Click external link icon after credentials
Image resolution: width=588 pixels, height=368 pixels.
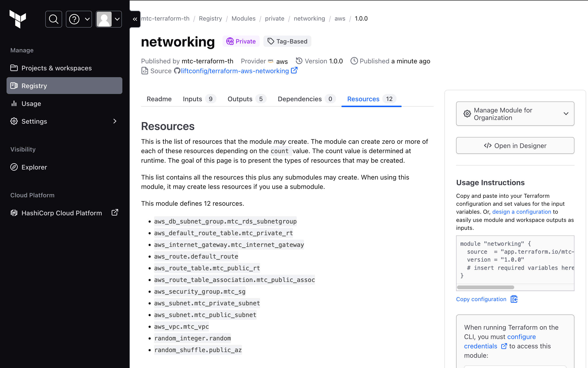pos(504,346)
